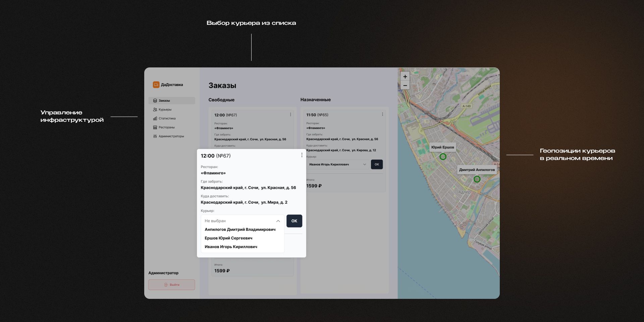The height and width of the screenshot is (322, 644).
Task: Click Юрий Ершов courier marker circle on map
Action: click(443, 157)
